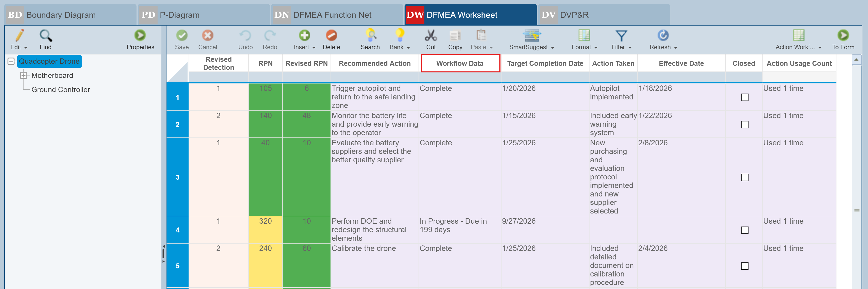The image size is (868, 289).
Task: Click the scroll up arrow of grid
Action: [856, 60]
